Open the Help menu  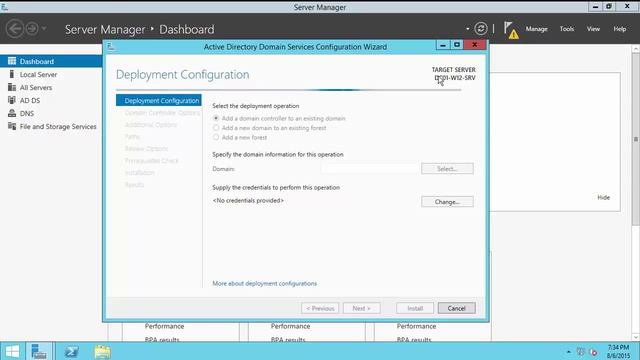click(620, 29)
